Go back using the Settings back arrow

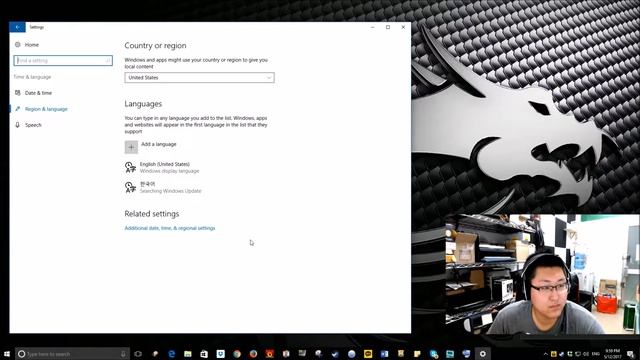pyautogui.click(x=17, y=27)
